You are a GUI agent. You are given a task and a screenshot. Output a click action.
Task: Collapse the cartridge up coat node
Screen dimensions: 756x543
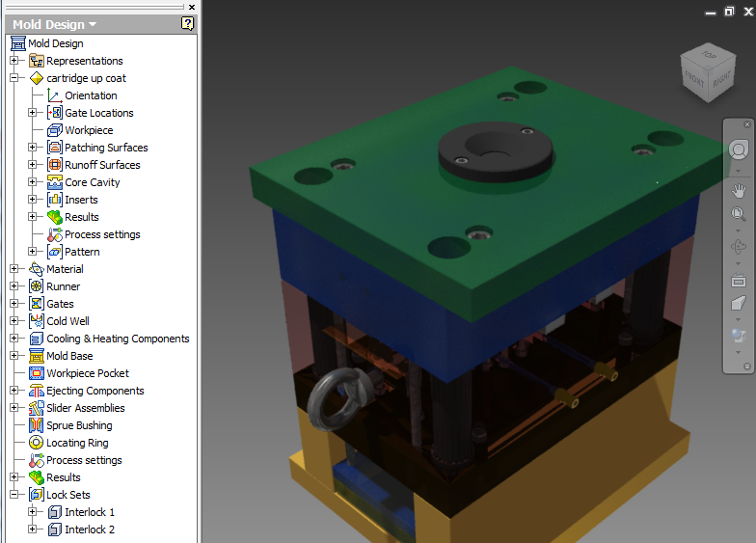click(x=13, y=77)
